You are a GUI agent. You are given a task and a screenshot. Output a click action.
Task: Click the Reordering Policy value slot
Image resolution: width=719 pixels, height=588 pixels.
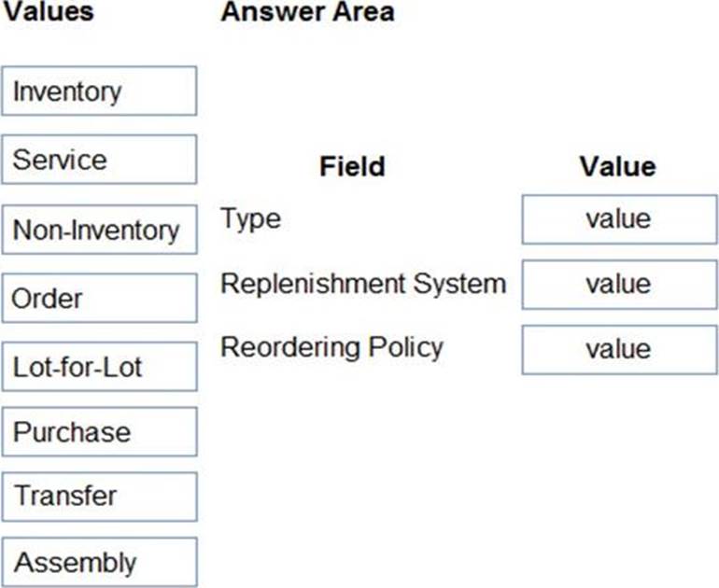[x=618, y=350]
